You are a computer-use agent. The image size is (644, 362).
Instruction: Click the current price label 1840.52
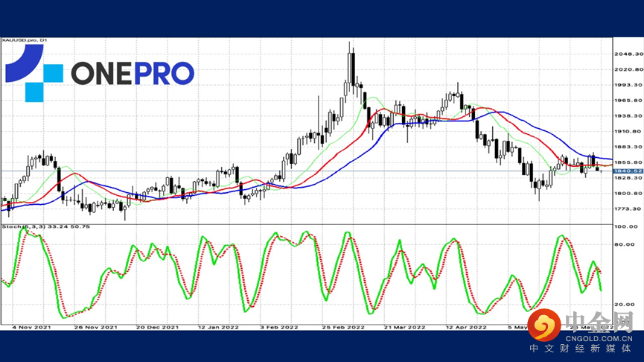(x=628, y=171)
